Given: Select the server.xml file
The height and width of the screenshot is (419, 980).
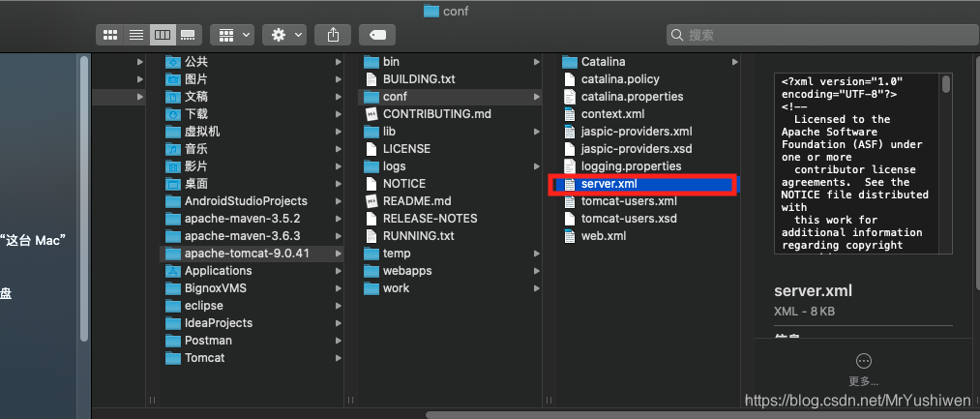Looking at the screenshot, I should point(649,184).
